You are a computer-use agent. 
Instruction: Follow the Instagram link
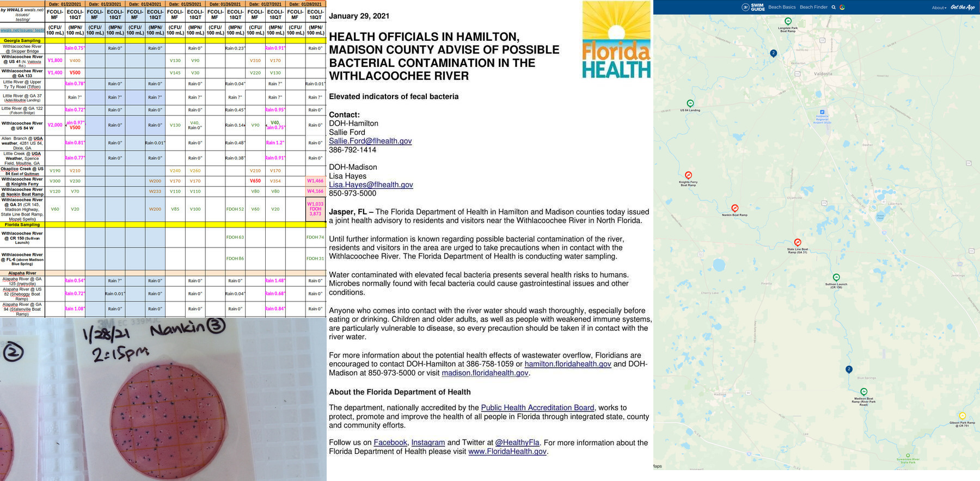428,442
